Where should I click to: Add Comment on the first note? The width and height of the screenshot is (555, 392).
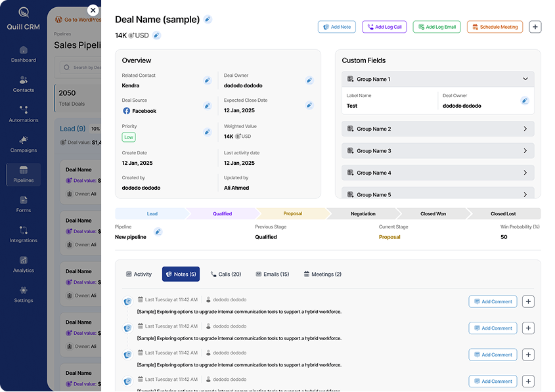coord(493,301)
